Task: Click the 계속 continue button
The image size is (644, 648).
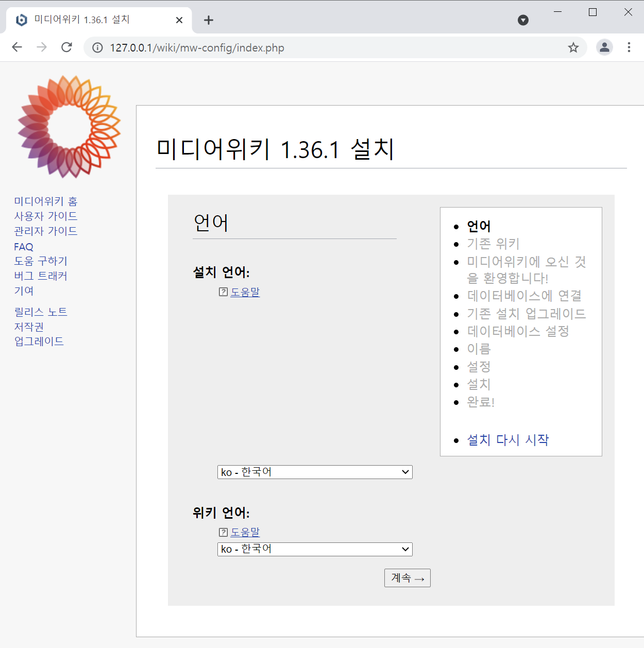Action: 407,577
